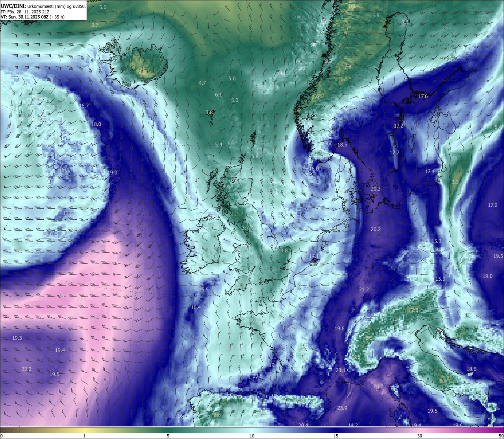Click the map value '17.2'
The width and height of the screenshot is (504, 439).
399,126
